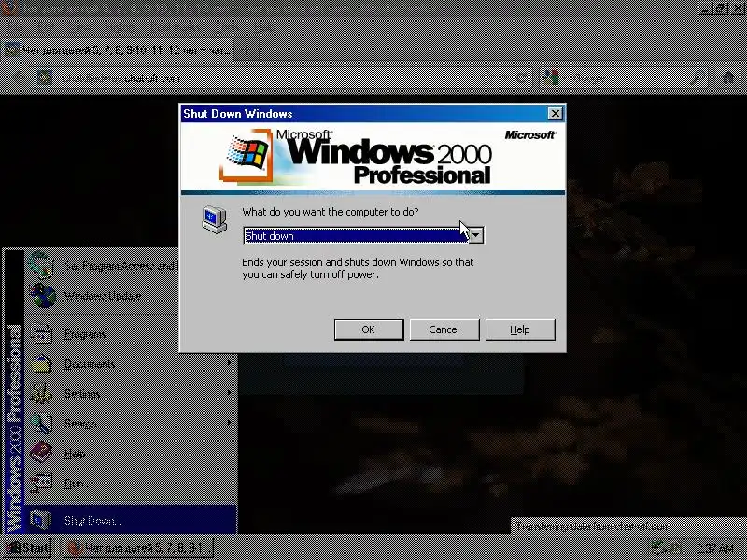Screen dimensions: 747x560
Task: Open Firefox File menu
Action: pyautogui.click(x=15, y=27)
